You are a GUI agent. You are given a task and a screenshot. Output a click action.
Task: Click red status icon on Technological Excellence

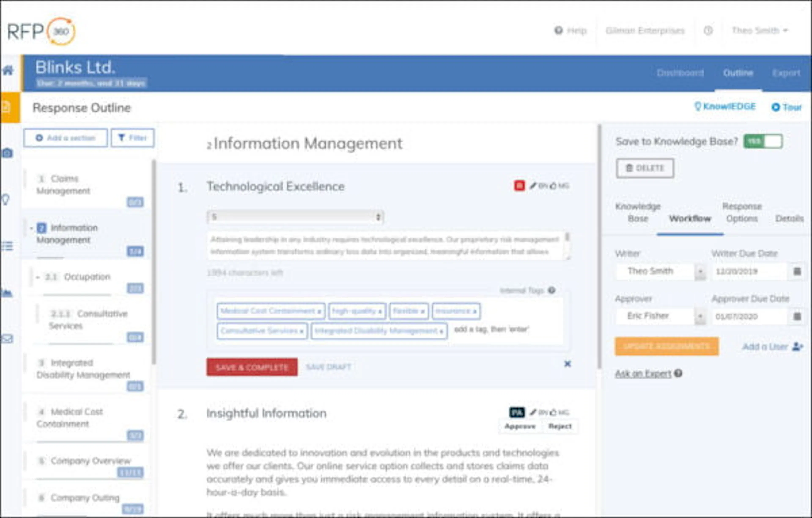519,186
